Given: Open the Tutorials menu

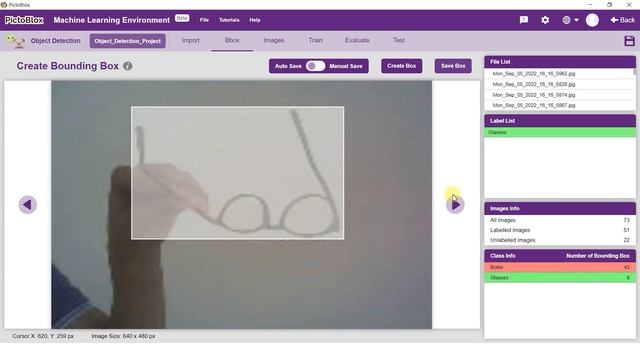Looking at the screenshot, I should tap(229, 20).
